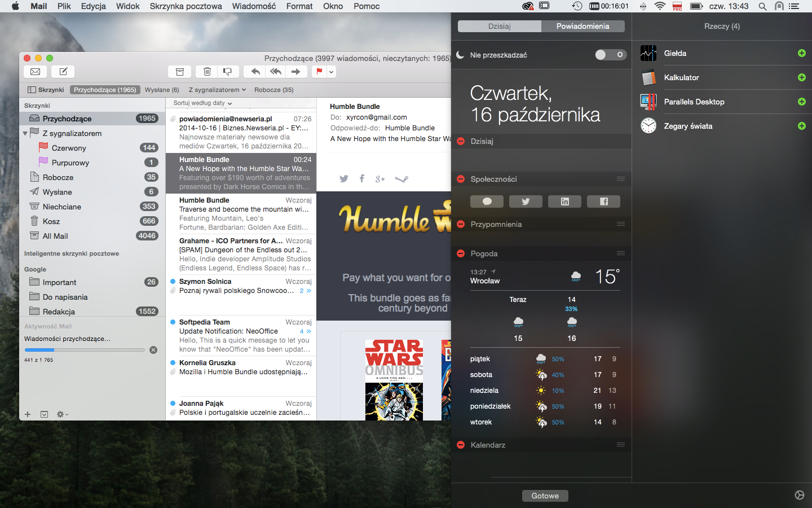
Task: Remove the Społeczności widget
Action: pos(461,179)
